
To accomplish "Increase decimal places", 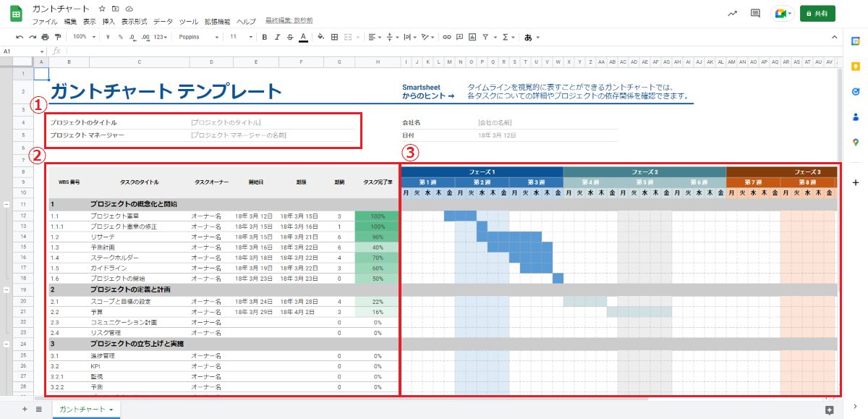I will pyautogui.click(x=146, y=36).
